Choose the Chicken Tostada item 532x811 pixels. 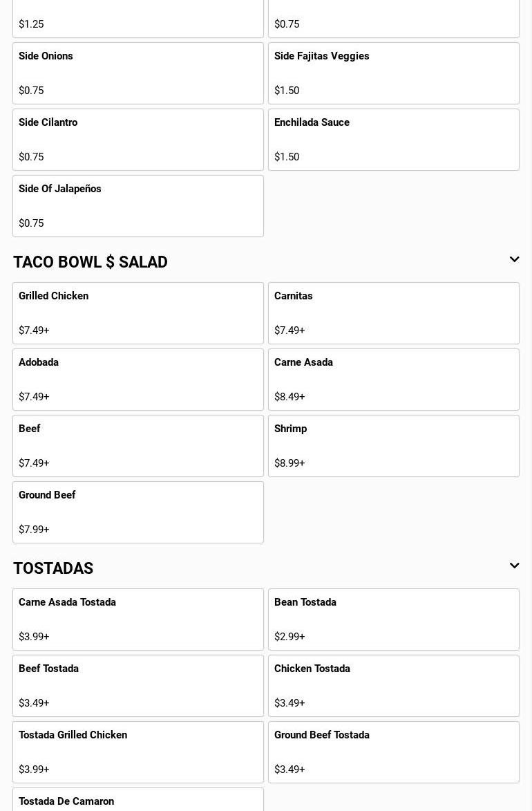click(394, 686)
